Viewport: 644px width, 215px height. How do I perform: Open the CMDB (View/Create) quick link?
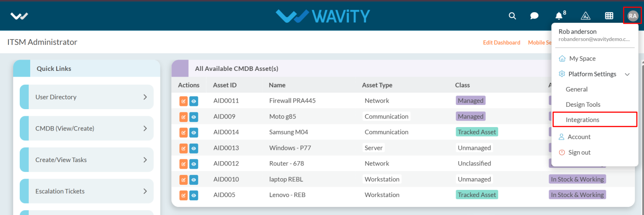tap(87, 129)
